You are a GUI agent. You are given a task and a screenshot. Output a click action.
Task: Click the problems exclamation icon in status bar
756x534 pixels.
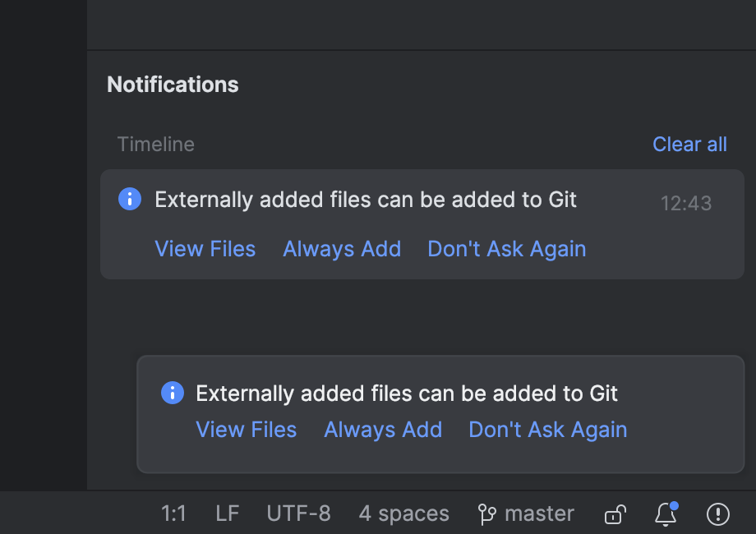[718, 513]
